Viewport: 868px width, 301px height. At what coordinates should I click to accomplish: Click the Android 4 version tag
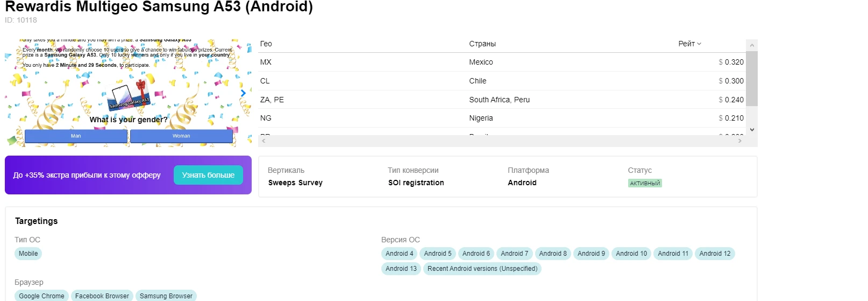[400, 254]
